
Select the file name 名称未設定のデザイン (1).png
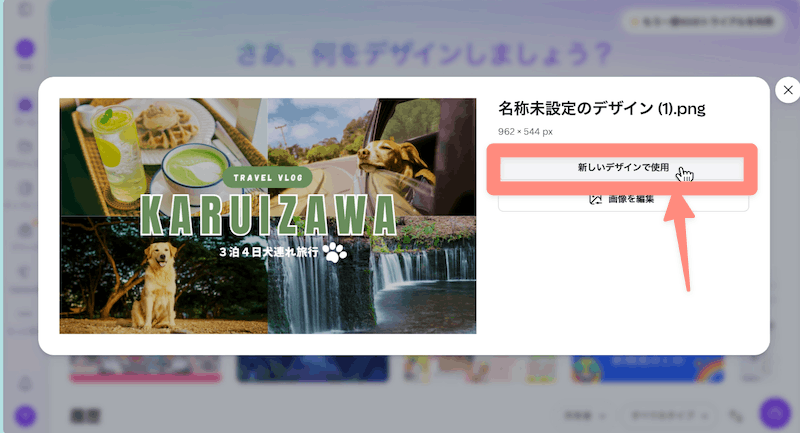click(x=602, y=109)
